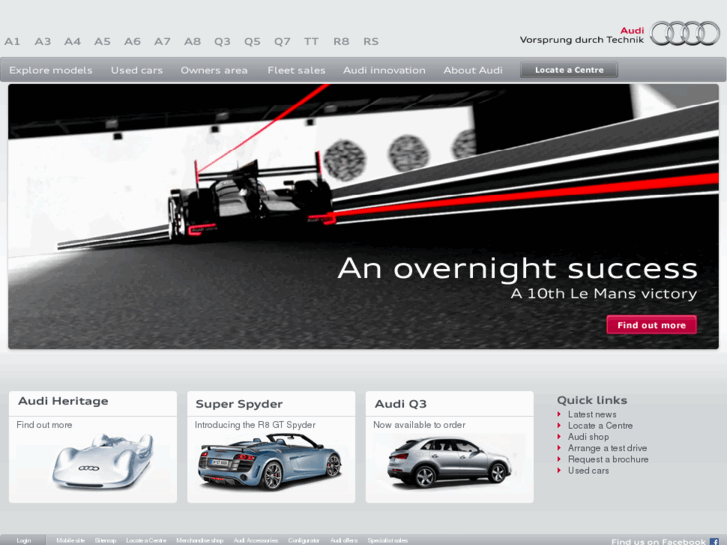Viewport: 727px width, 545px height.
Task: Open Audi Accessories footer link
Action: coord(256,540)
